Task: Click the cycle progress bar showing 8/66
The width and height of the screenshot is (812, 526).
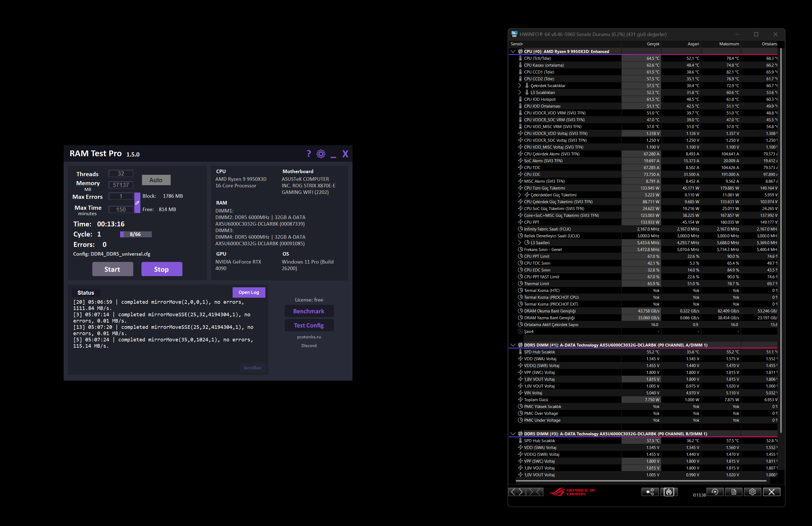Action: pos(135,234)
